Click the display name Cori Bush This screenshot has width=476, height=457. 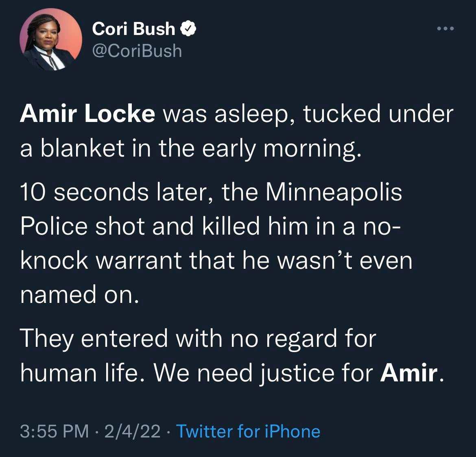point(133,28)
